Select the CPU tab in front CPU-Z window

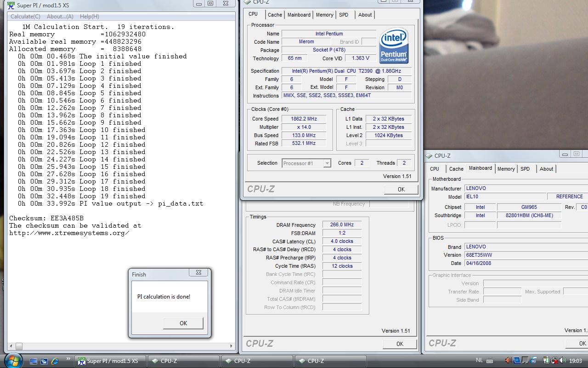(x=253, y=14)
